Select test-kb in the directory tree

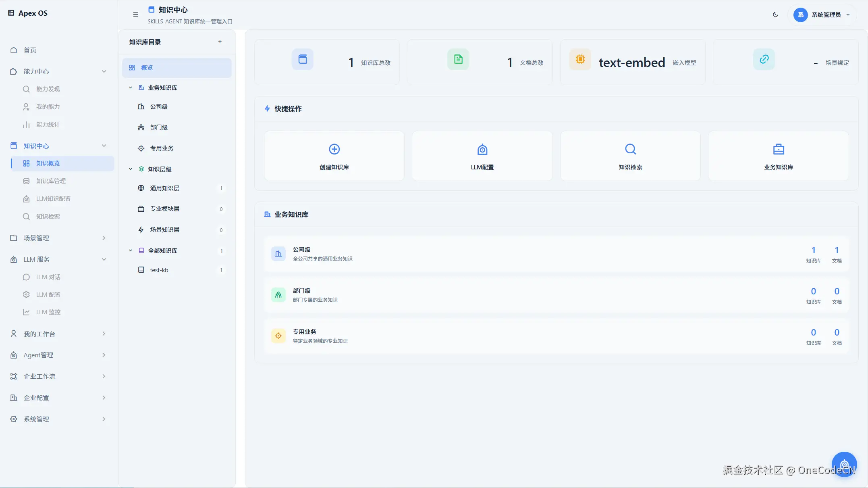[159, 270]
